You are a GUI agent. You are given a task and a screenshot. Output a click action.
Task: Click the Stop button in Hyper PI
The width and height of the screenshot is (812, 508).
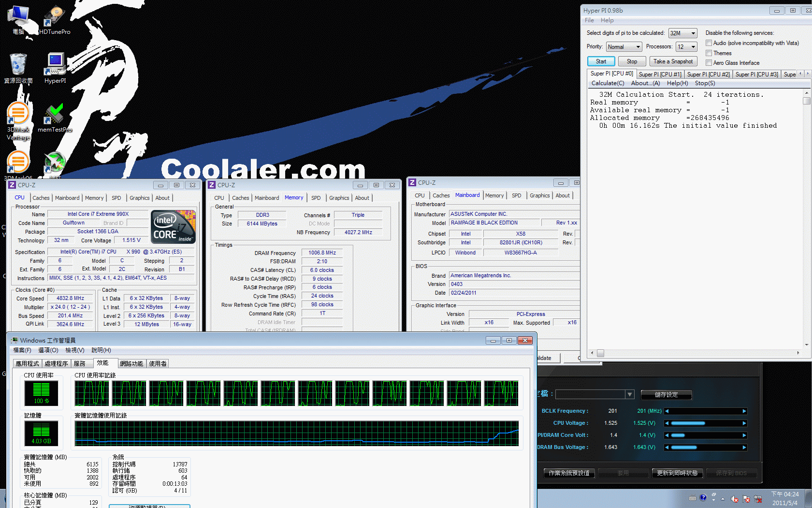pos(632,61)
